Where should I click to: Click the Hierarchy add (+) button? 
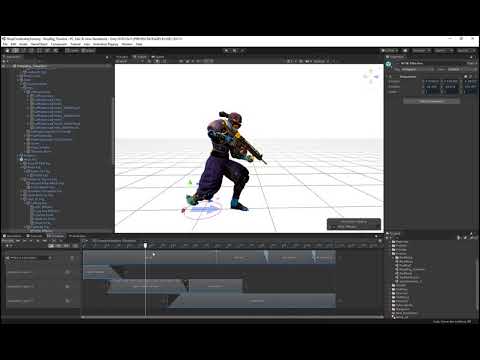(x=5, y=61)
